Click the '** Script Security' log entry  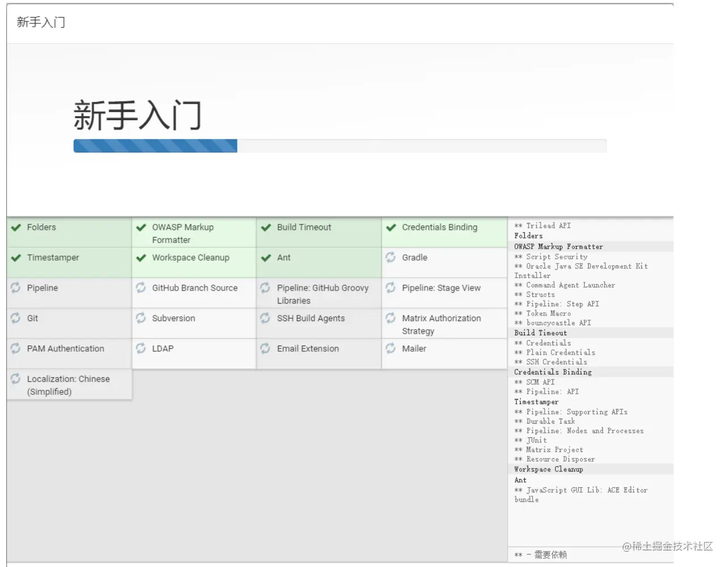[x=551, y=257]
